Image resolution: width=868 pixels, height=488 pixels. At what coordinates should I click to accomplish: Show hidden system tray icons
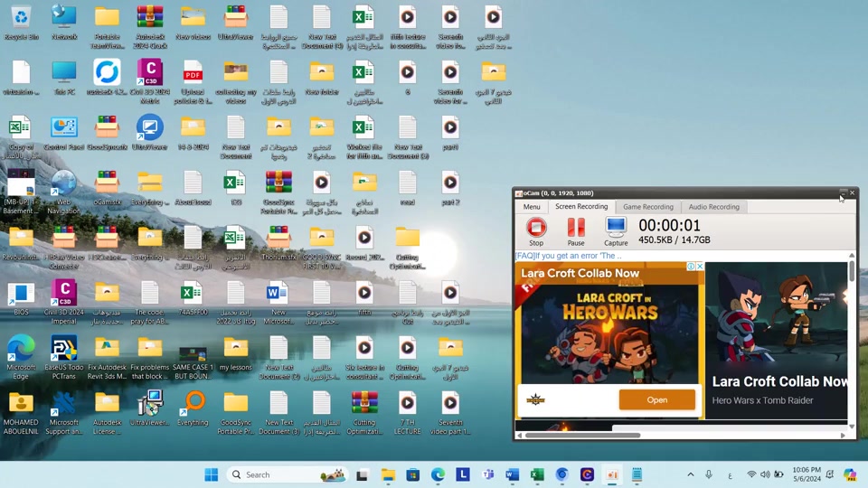(x=690, y=474)
